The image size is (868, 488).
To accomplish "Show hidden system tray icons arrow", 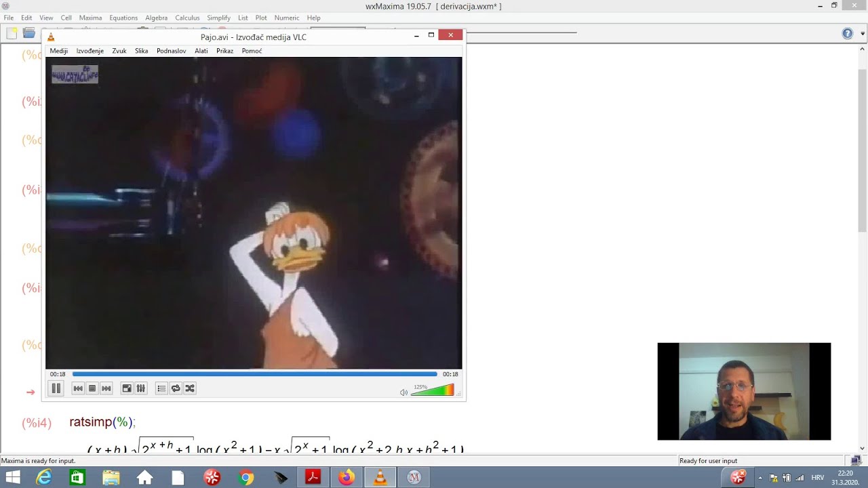I will tap(760, 478).
